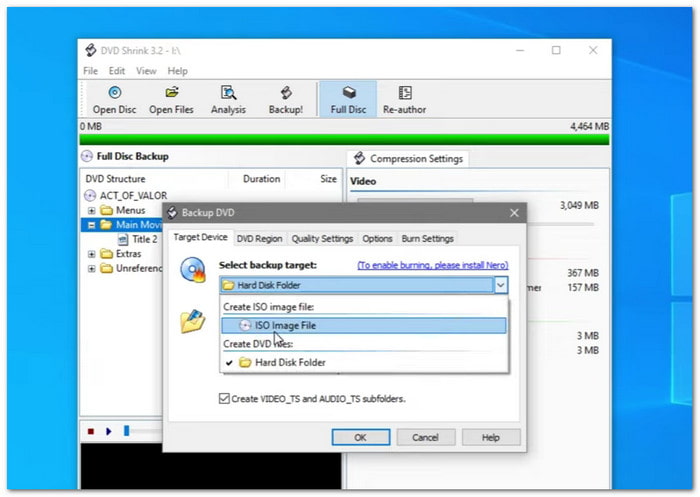Image resolution: width=700 pixels, height=497 pixels.
Task: Maximize the DVD Shrink window
Action: pos(556,50)
